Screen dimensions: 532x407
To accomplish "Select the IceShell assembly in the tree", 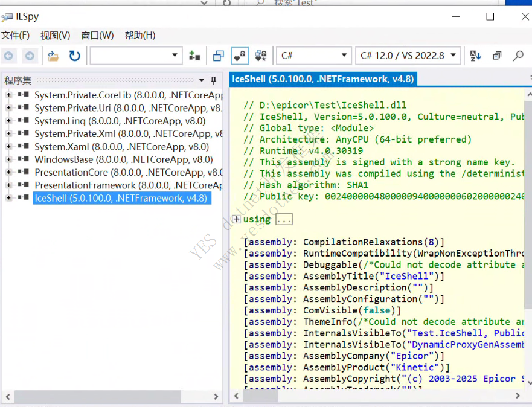I will [x=121, y=198].
